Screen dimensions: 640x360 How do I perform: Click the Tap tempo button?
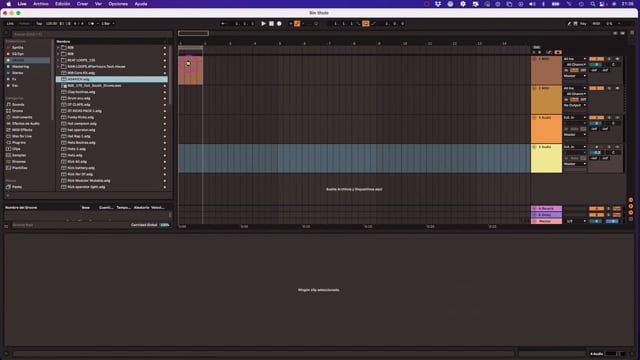tap(39, 24)
